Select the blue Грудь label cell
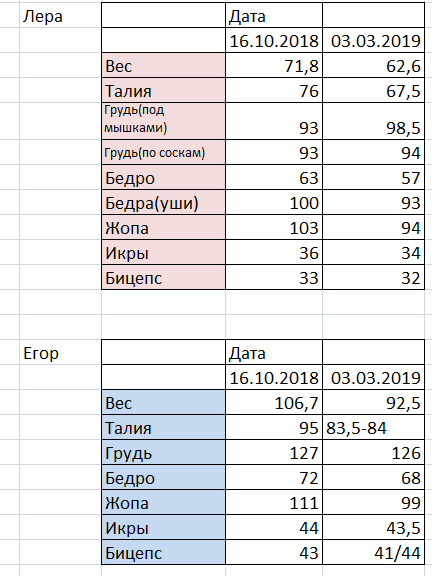Screen dimensions: 432x576 pyautogui.click(x=163, y=453)
